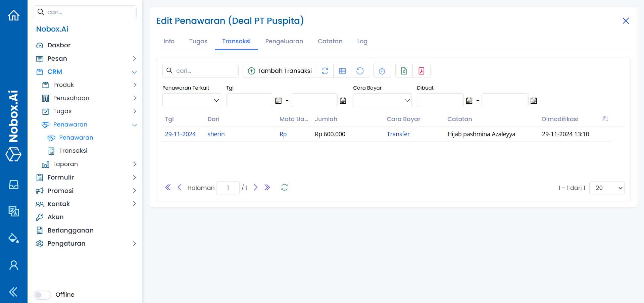Click the timer icon in toolbar
The height and width of the screenshot is (303, 644).
coord(382,71)
